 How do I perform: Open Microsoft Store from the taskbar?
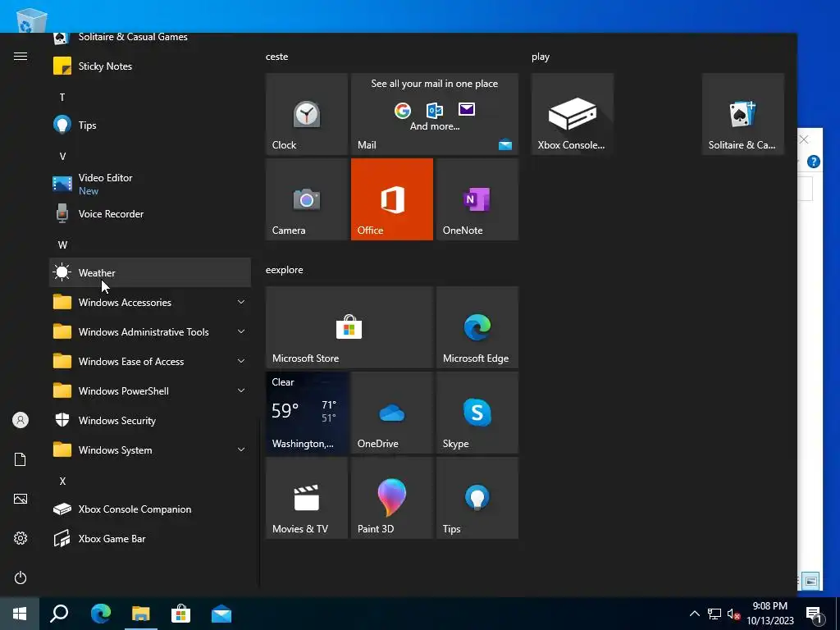[181, 614]
